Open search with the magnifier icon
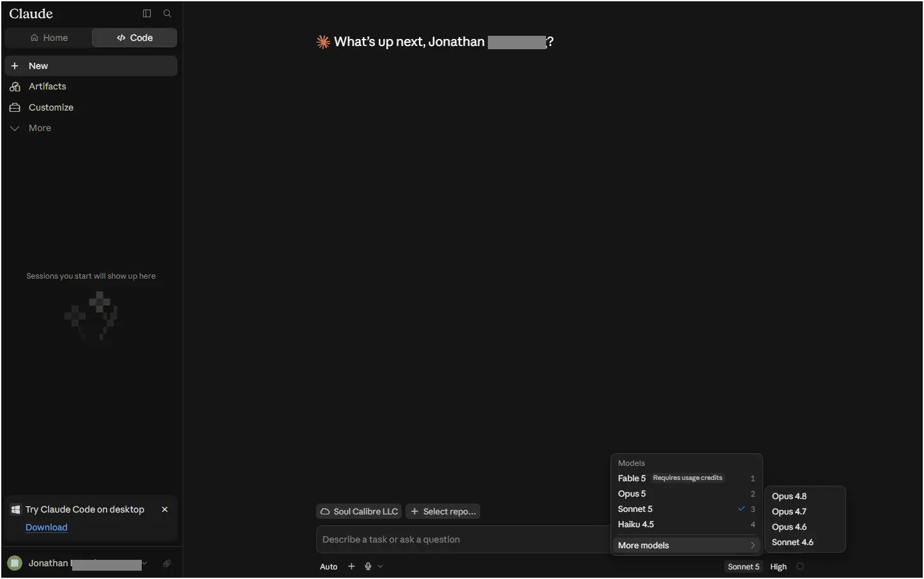Image resolution: width=924 pixels, height=579 pixels. (167, 13)
